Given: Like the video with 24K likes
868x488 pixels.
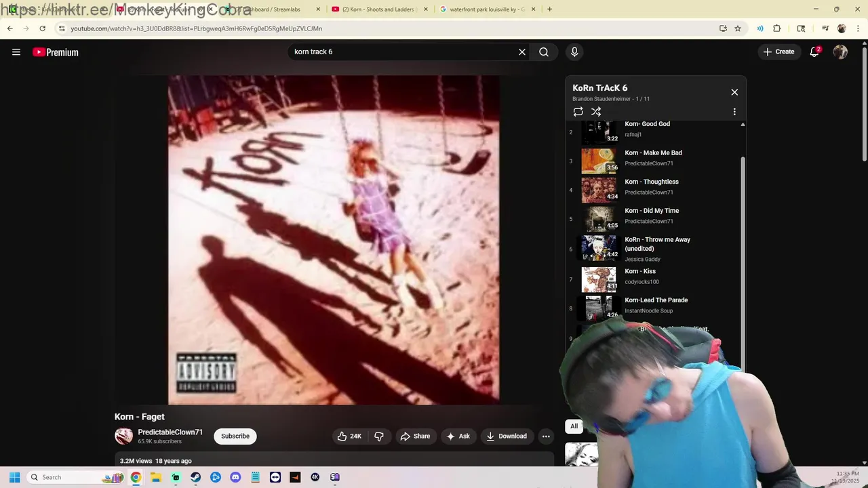Looking at the screenshot, I should pyautogui.click(x=350, y=436).
